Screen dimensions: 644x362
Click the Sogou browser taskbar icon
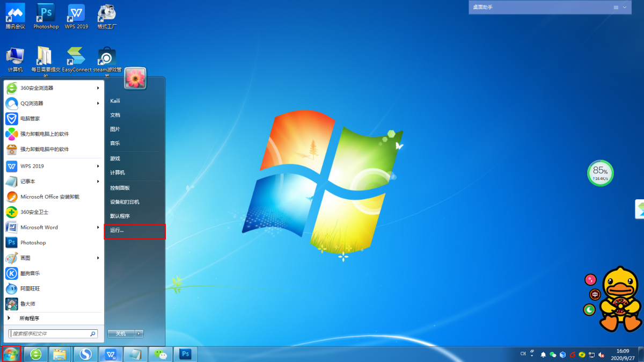pos(86,354)
